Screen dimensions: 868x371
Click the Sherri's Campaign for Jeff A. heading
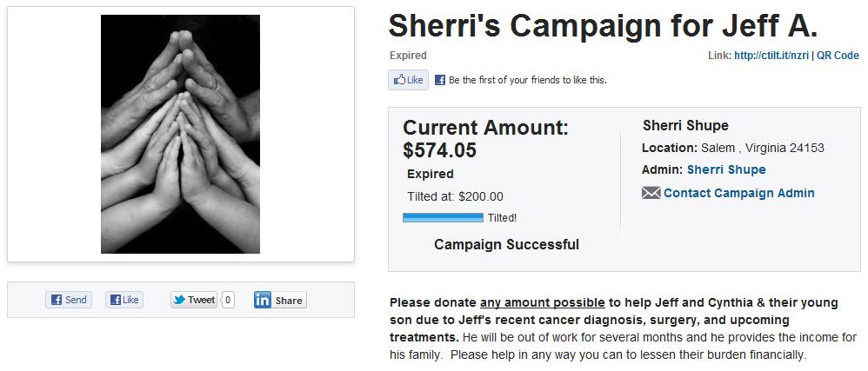(x=603, y=26)
